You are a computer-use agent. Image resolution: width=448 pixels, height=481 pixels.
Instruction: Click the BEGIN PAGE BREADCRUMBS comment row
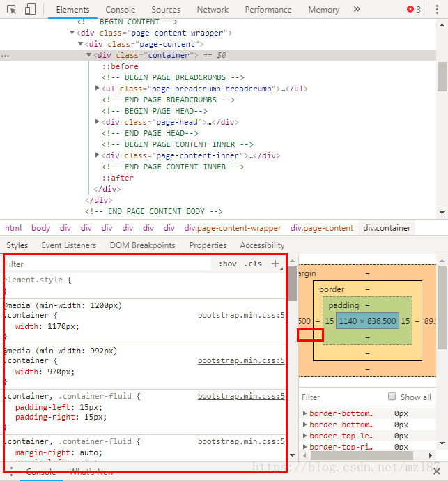pos(173,77)
